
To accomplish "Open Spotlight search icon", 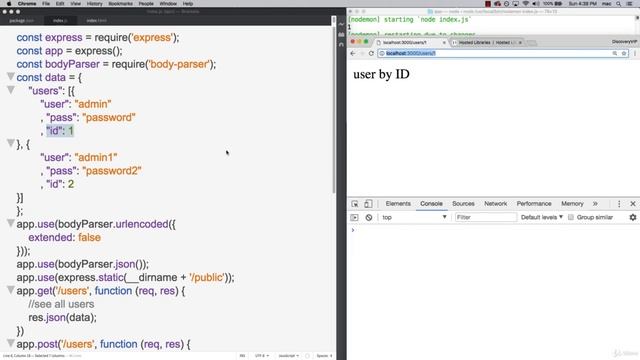I will point(619,4).
